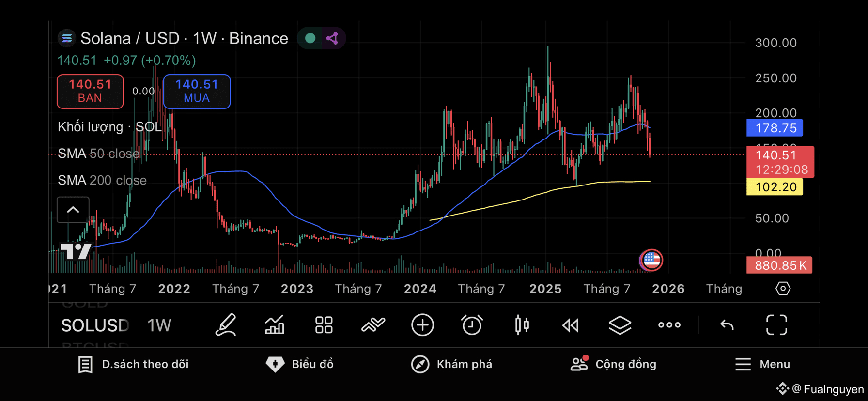Tap the yellow 102.20 SMA price label
868x401 pixels.
point(775,187)
